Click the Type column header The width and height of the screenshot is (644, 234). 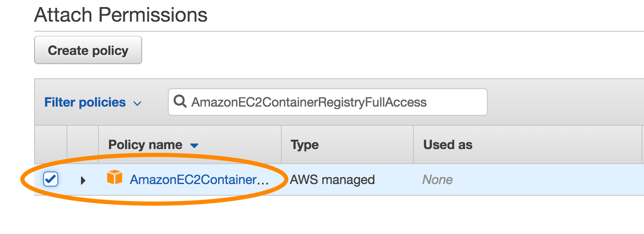(x=305, y=144)
